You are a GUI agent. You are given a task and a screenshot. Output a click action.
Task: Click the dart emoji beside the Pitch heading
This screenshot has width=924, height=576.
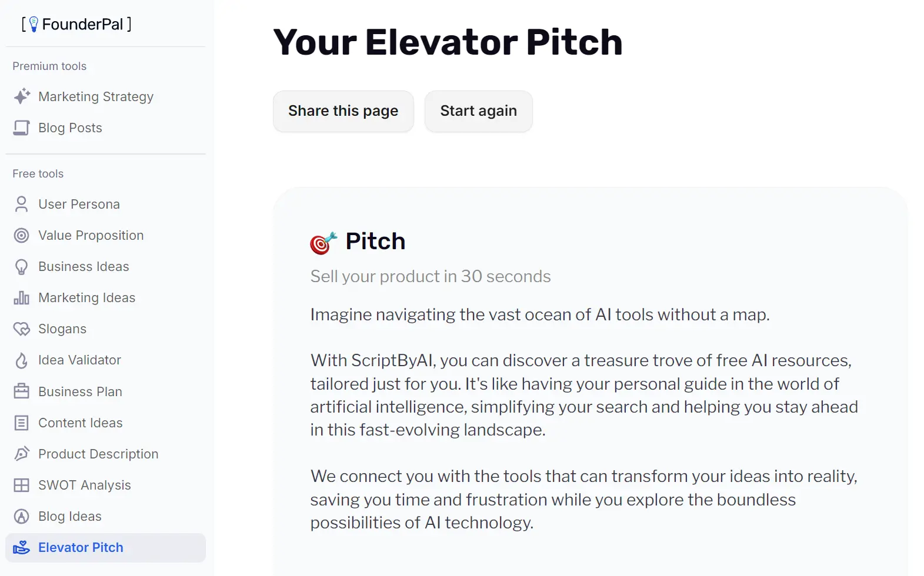point(322,242)
